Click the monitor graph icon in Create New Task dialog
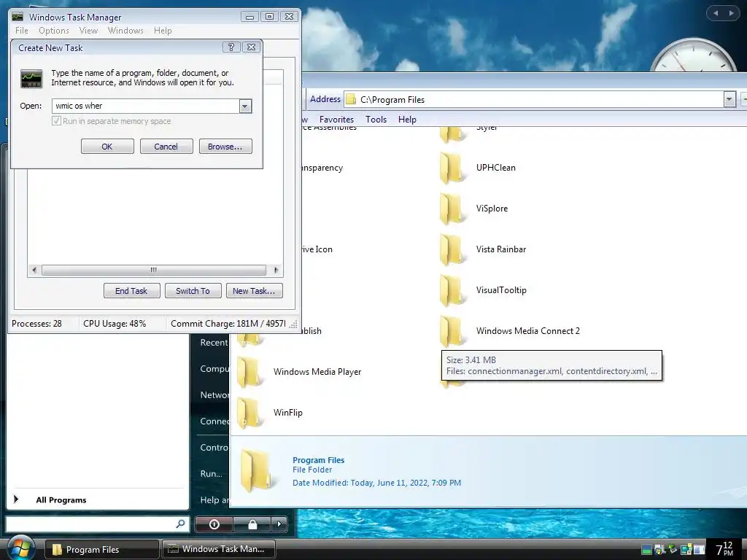This screenshot has width=747, height=560. point(31,79)
